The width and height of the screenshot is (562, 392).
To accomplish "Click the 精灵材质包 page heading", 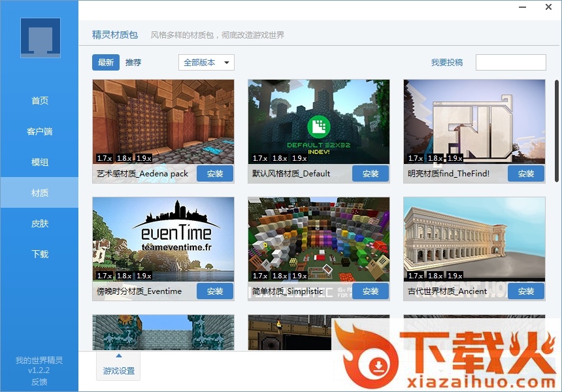I will point(115,35).
